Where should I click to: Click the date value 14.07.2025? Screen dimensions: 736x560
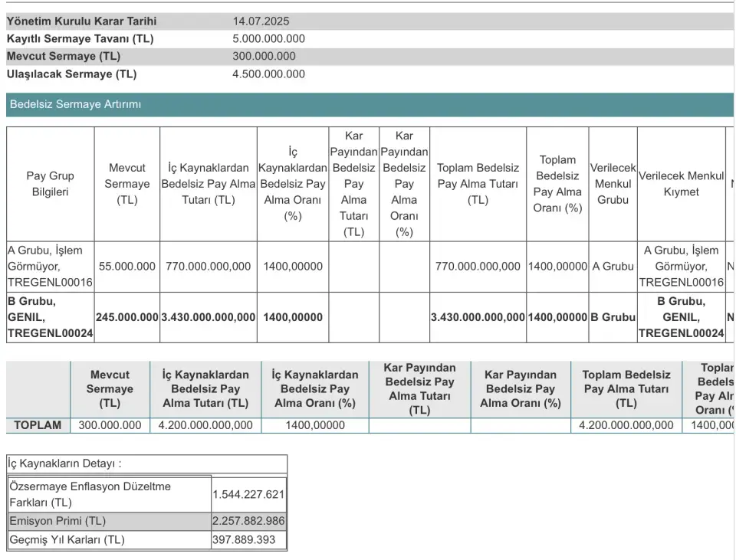(261, 21)
